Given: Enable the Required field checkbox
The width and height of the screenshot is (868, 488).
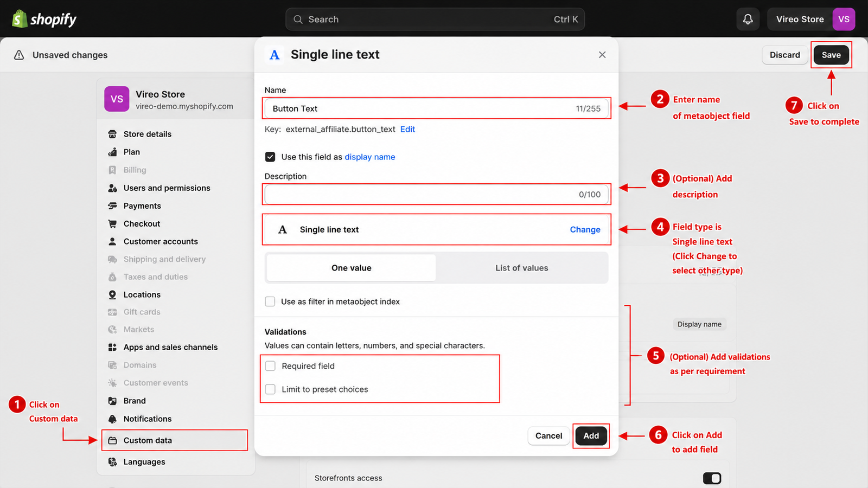Looking at the screenshot, I should (x=270, y=366).
